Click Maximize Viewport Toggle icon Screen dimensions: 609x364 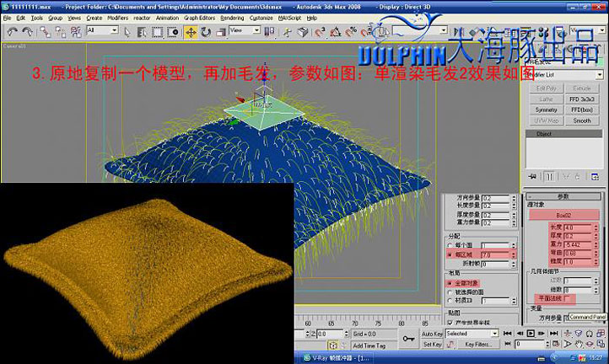click(601, 344)
